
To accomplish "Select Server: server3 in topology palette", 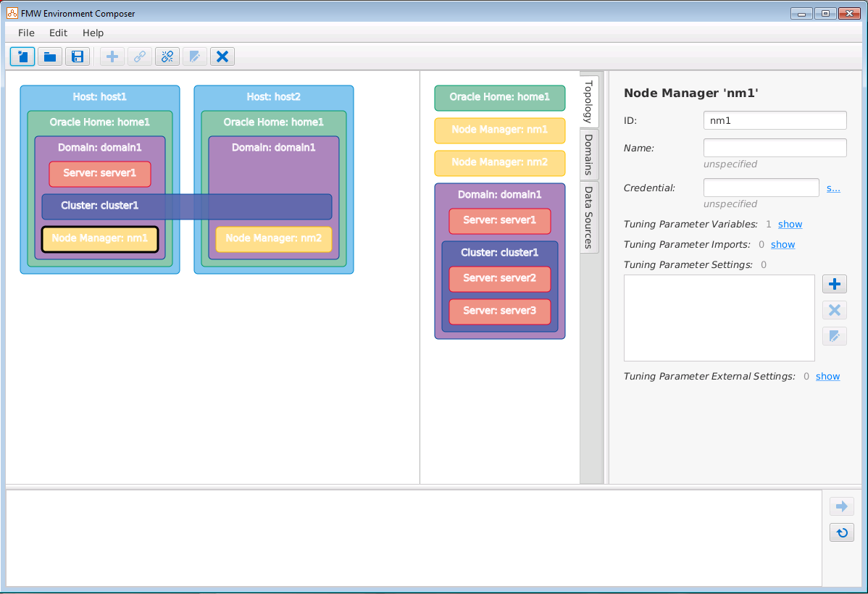I will point(500,311).
